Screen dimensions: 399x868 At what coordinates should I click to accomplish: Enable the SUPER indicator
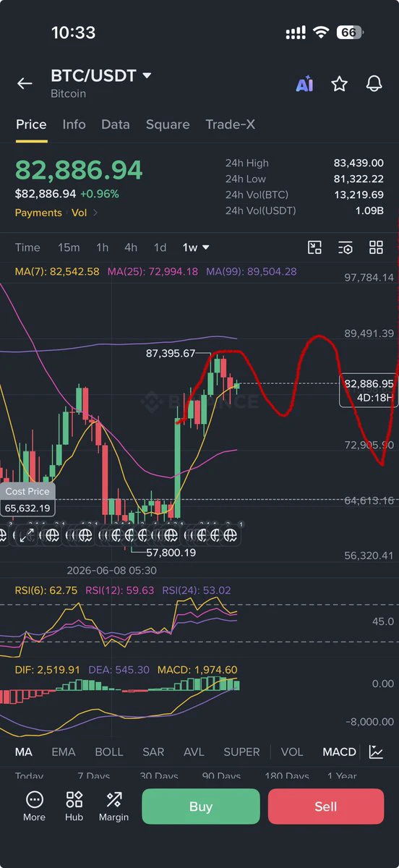(x=241, y=752)
